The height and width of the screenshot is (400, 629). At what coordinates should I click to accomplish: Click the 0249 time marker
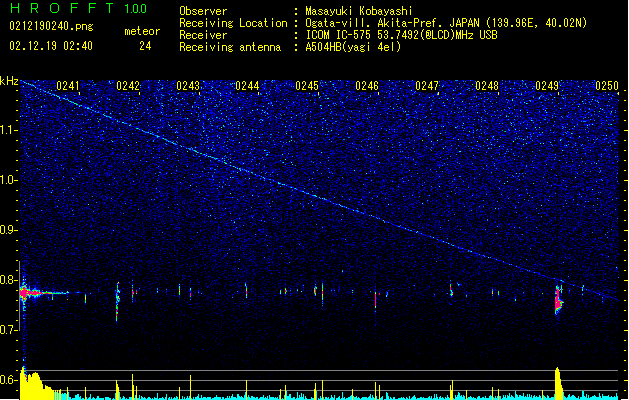pos(547,85)
